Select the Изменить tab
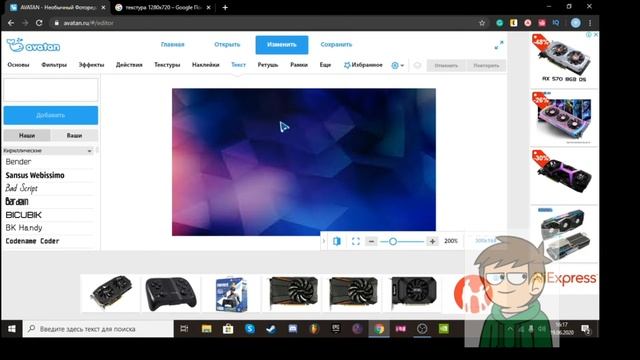 pos(282,44)
